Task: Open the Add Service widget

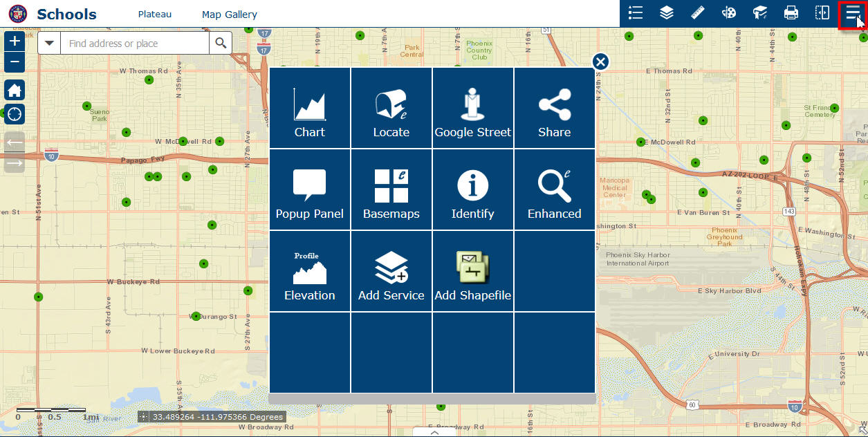Action: point(391,271)
